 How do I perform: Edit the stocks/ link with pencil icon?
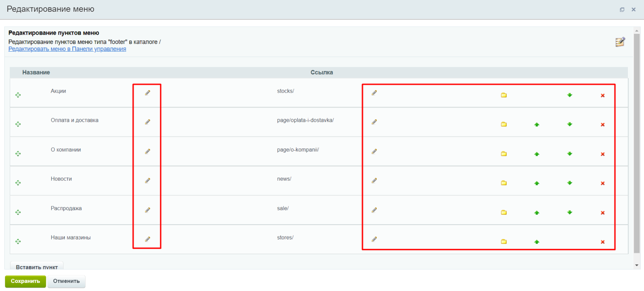pos(374,93)
